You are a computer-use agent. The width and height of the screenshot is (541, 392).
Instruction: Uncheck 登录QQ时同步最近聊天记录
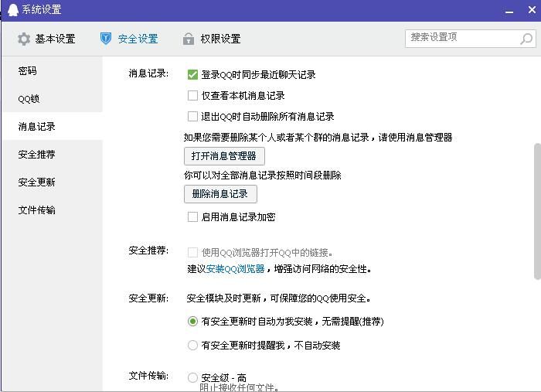click(x=192, y=74)
